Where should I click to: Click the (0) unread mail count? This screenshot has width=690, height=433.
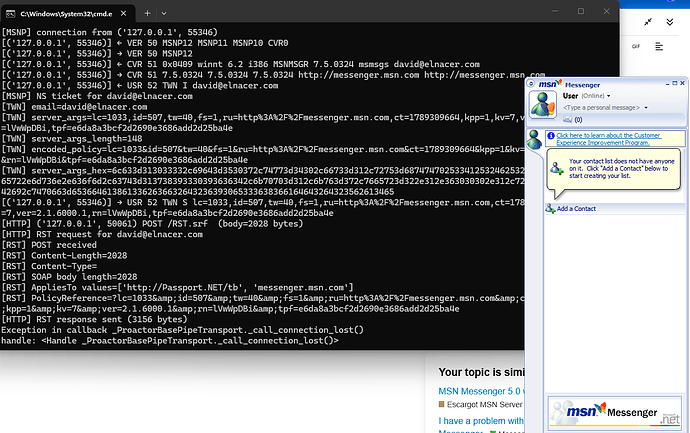pos(578,120)
